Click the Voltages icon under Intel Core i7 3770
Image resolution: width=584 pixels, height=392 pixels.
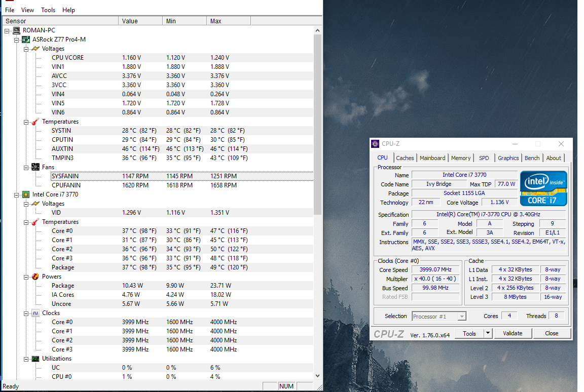(35, 204)
